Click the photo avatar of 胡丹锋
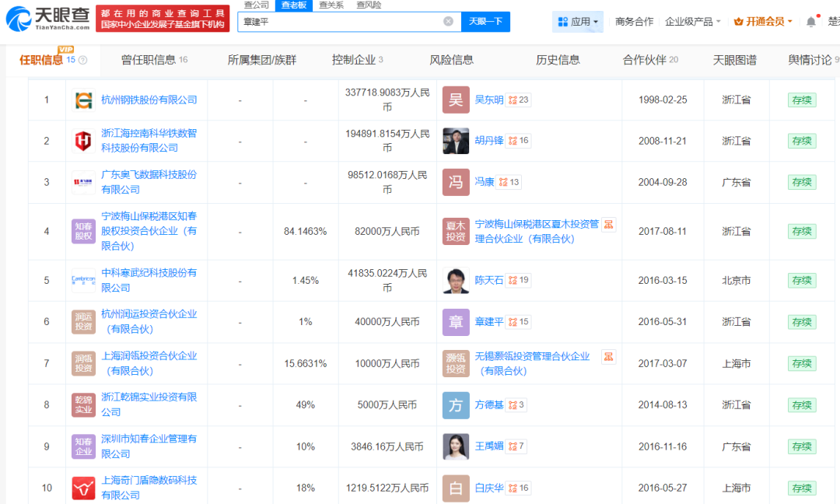Viewport: 840px width, 504px height. click(456, 141)
